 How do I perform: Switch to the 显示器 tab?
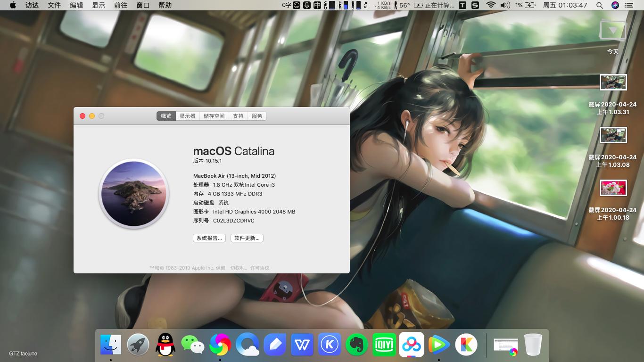point(187,115)
